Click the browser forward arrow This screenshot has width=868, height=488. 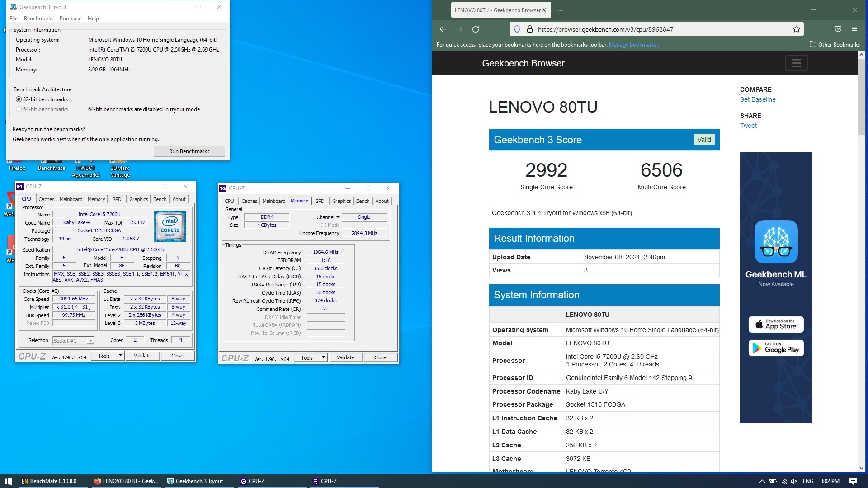click(x=459, y=29)
